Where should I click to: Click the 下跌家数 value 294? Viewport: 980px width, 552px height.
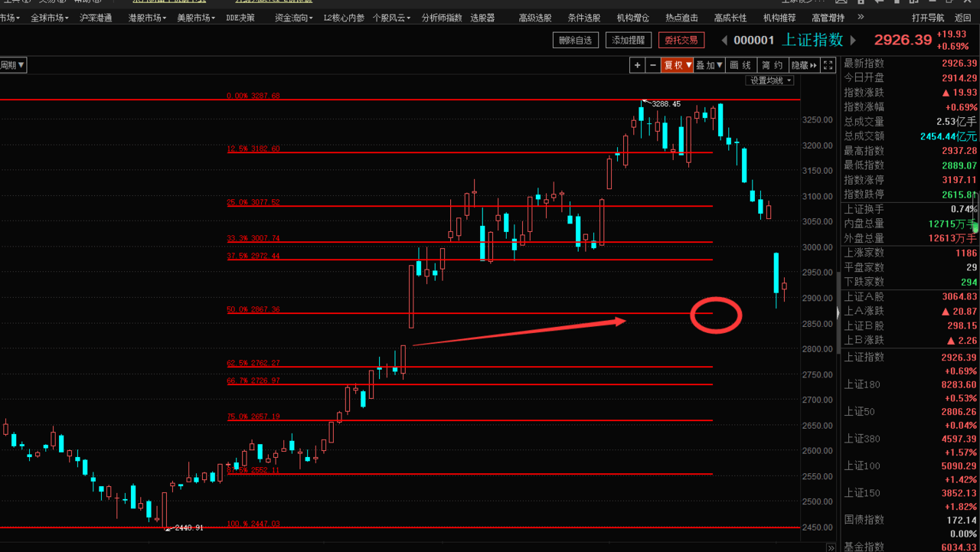pos(969,282)
